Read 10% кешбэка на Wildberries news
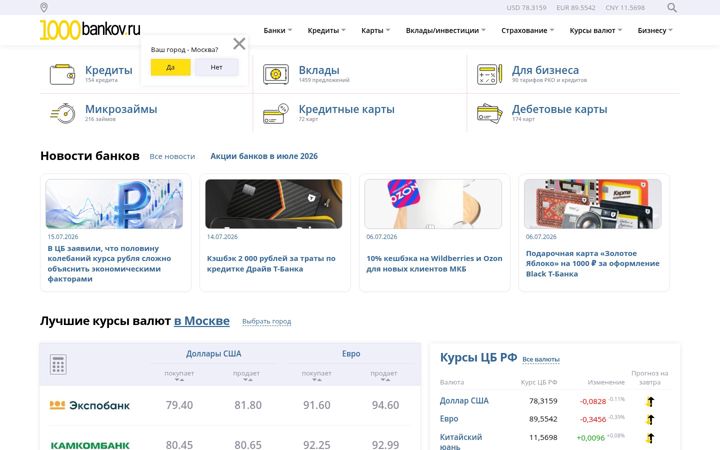Screen dimensions: 720x450 click(434, 264)
